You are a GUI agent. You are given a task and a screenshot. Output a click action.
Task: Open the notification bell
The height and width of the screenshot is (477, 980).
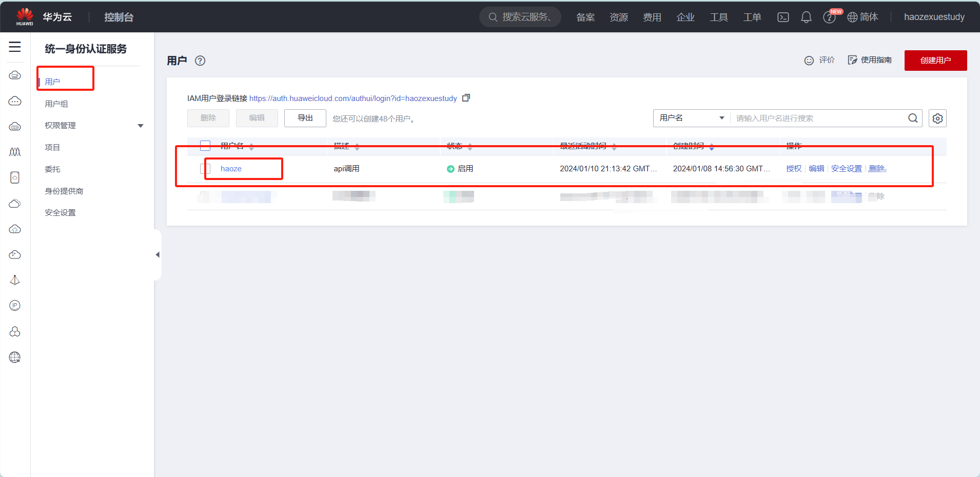806,17
